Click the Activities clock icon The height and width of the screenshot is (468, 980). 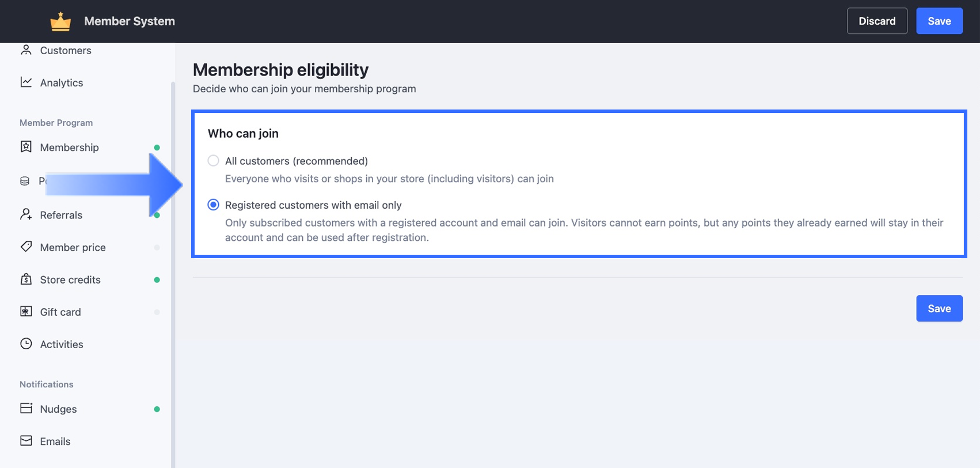pos(26,344)
